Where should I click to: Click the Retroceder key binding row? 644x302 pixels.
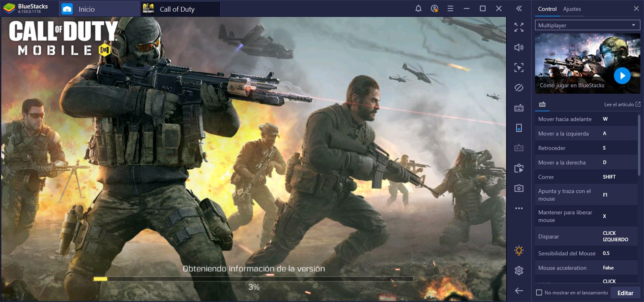pyautogui.click(x=586, y=148)
